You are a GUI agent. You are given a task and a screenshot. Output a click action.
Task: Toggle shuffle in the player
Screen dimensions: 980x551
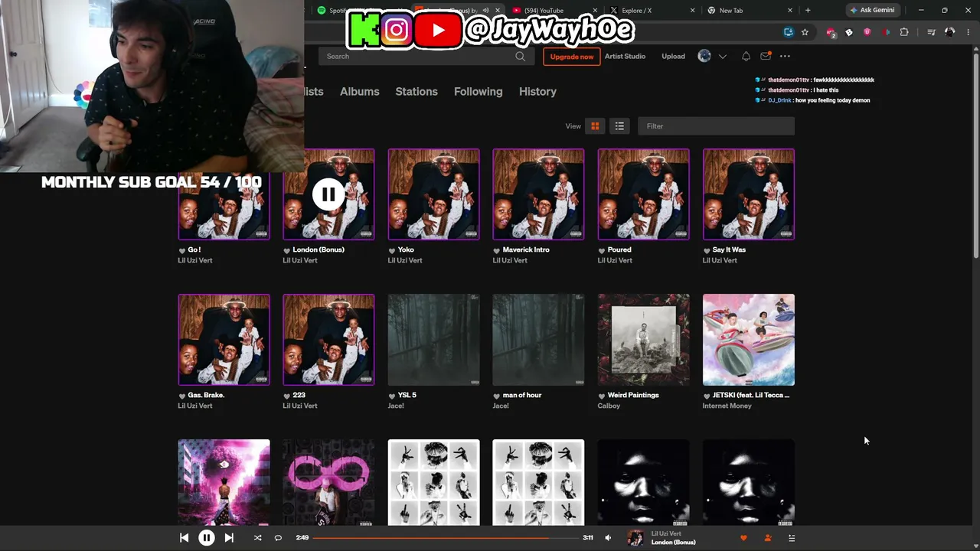[257, 538]
